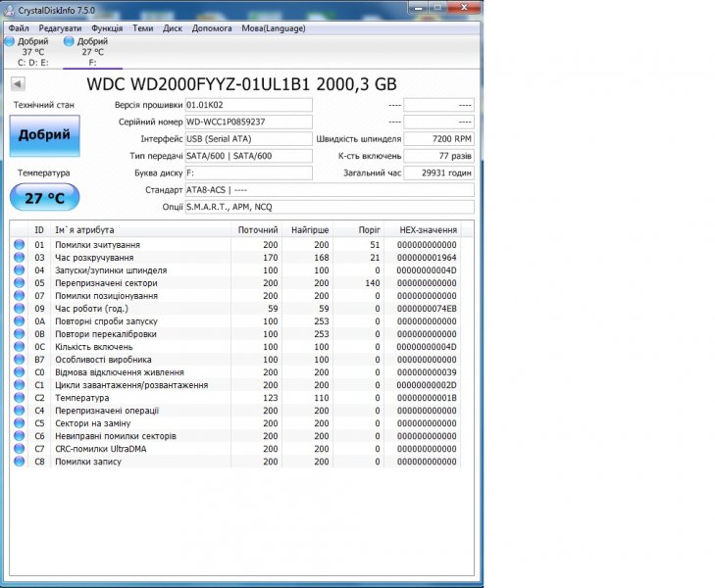Screen dimensions: 715x588
Task: Click the status icon of Температура C2 row
Action: [18, 398]
